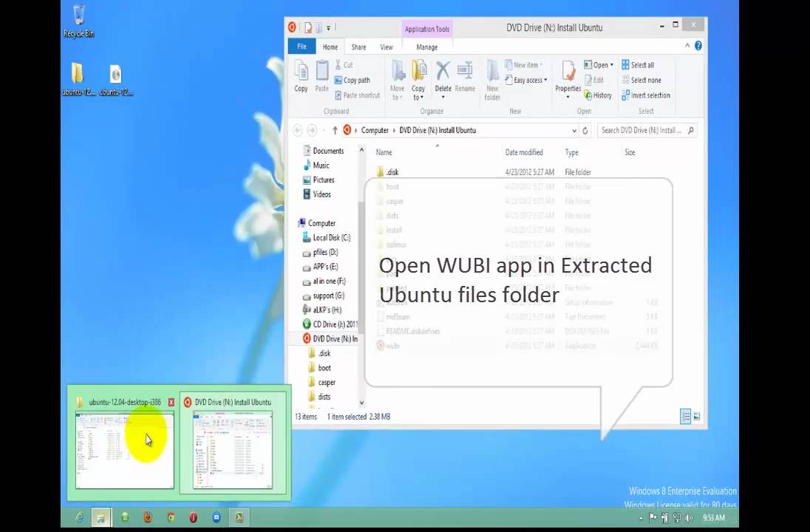
Task: Switch to the Manage tab
Action: coord(426,47)
